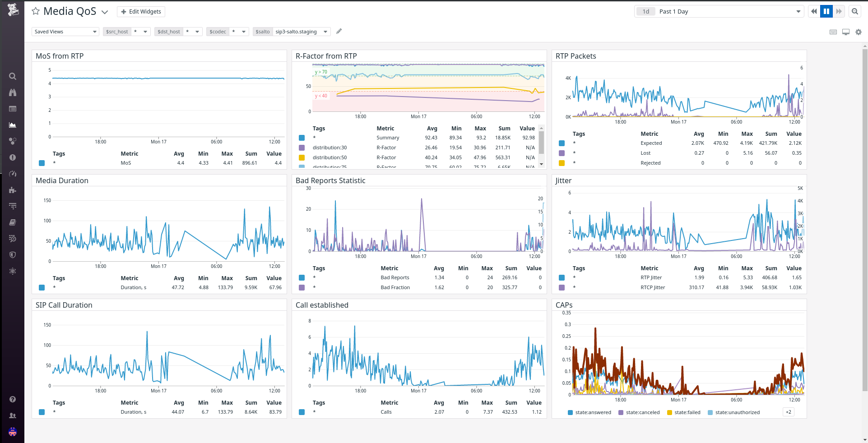Click the Help question mark icon
Viewport: 868px width, 443px height.
[x=13, y=399]
